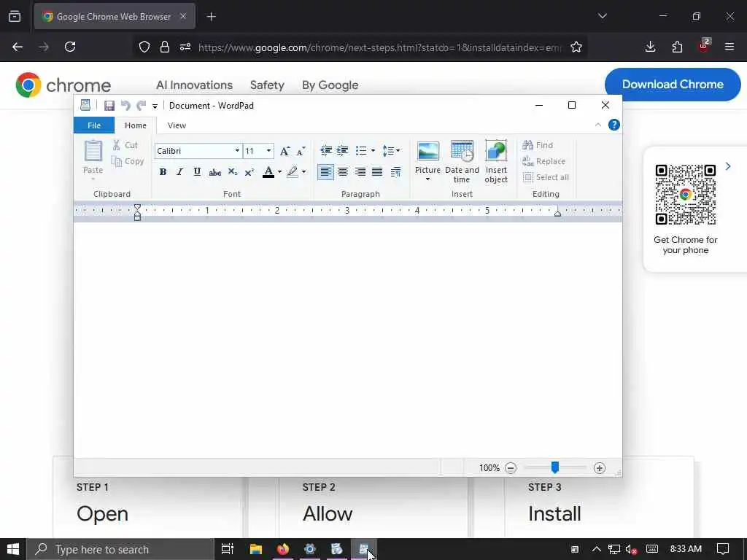Open the line spacing dropdown
The image size is (747, 560).
(391, 151)
